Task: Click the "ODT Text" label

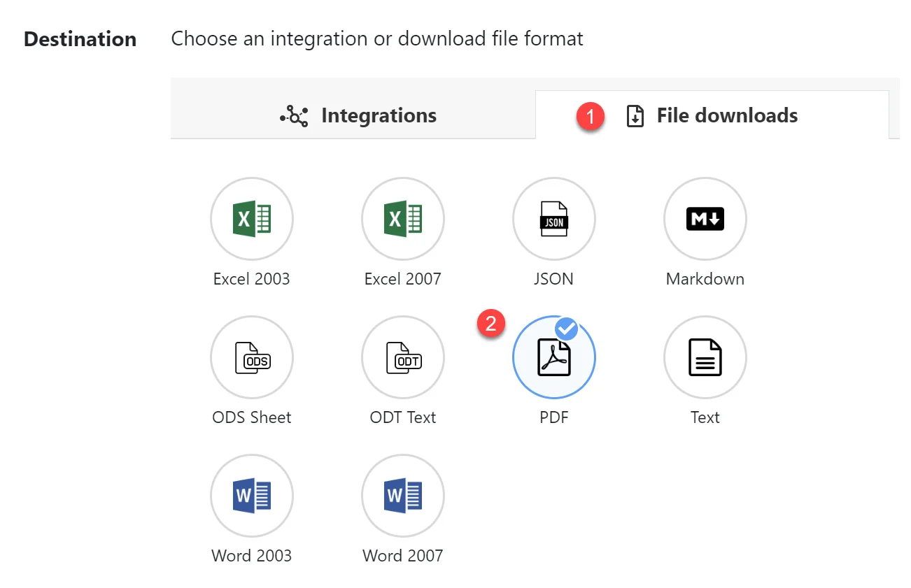Action: point(403,417)
